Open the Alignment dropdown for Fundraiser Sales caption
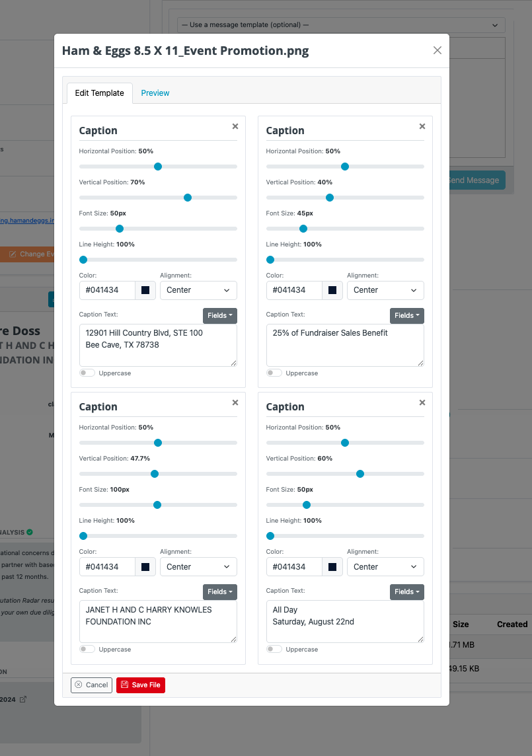 [385, 290]
